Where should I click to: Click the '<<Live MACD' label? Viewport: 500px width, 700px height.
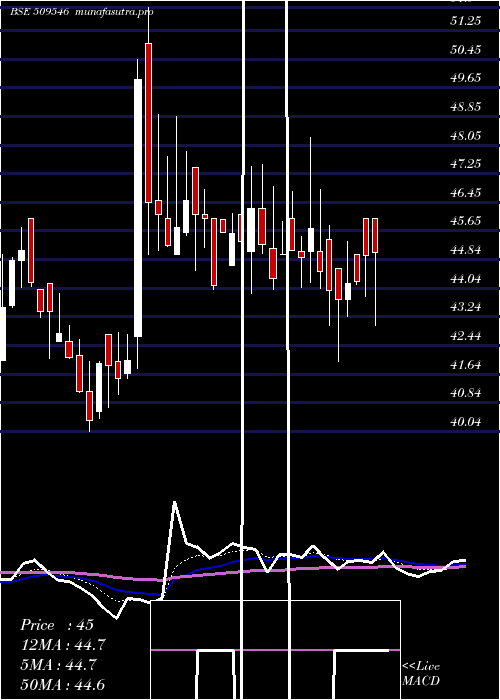[421, 673]
